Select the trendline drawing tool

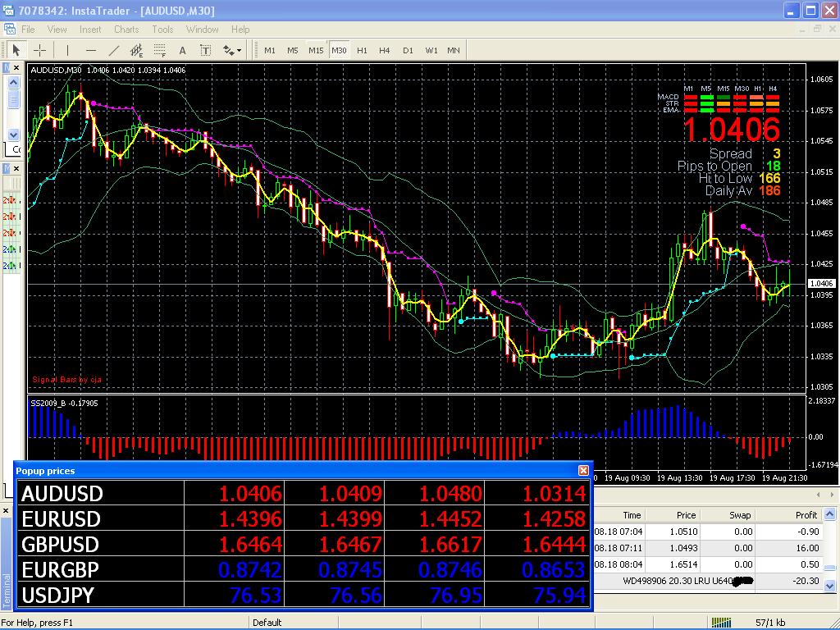pos(115,50)
